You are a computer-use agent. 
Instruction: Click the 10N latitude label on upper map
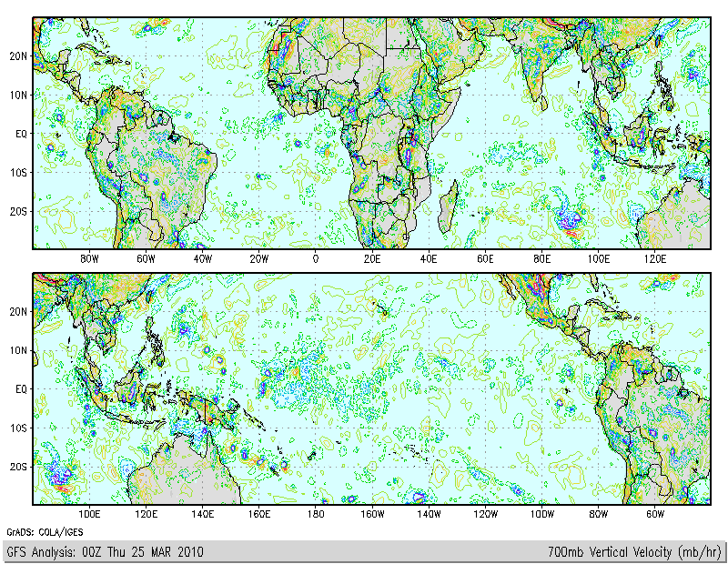pos(18,96)
